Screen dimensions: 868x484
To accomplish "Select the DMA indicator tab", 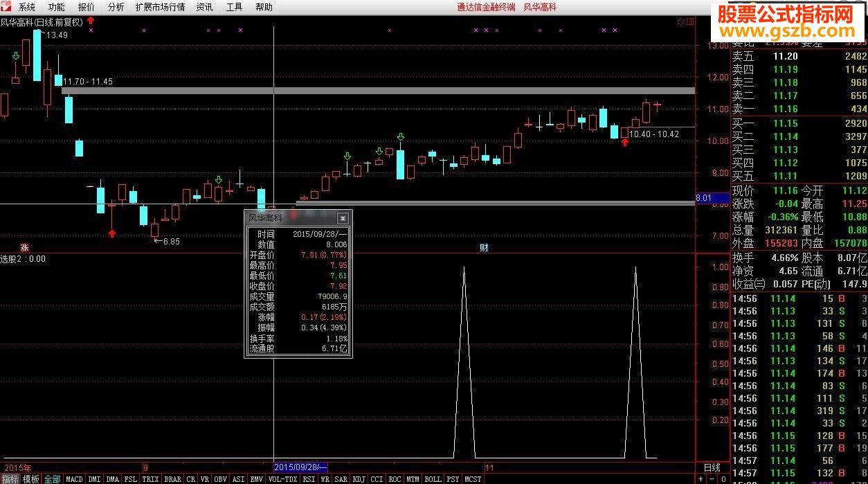I will [x=113, y=478].
